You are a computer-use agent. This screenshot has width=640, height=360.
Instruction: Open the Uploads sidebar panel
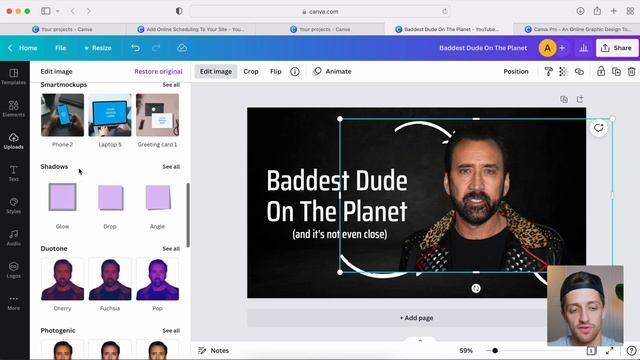click(13, 141)
